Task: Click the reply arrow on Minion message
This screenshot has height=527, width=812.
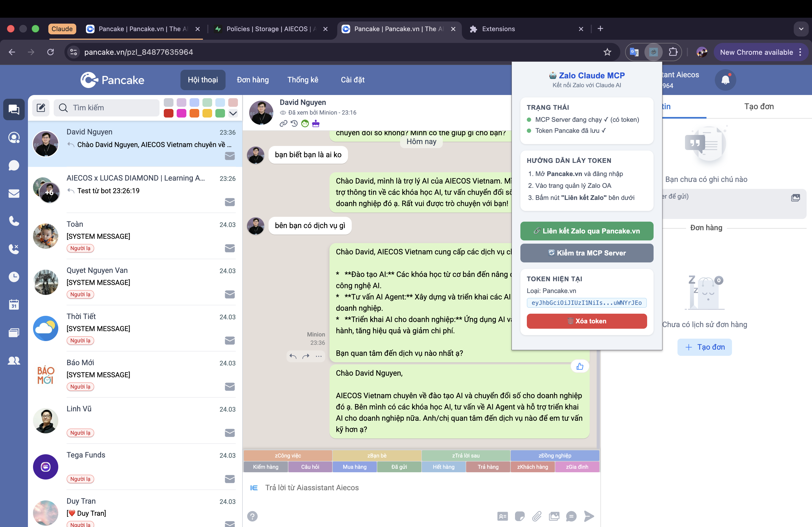Action: coord(293,356)
